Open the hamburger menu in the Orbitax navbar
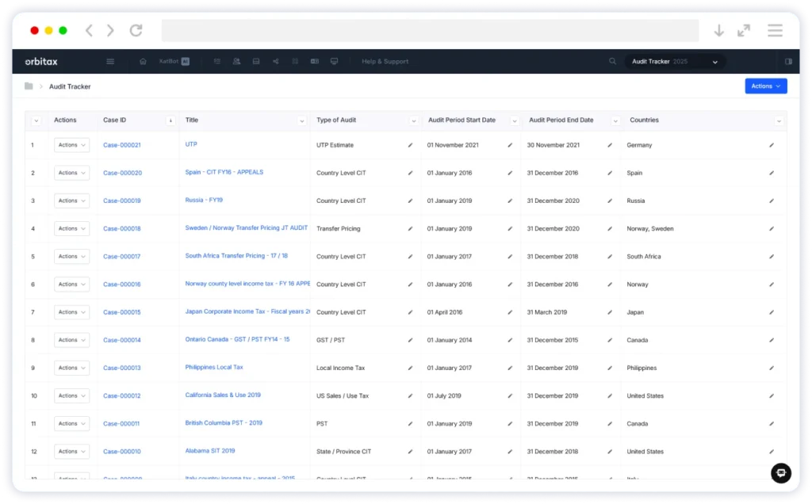 tap(110, 61)
